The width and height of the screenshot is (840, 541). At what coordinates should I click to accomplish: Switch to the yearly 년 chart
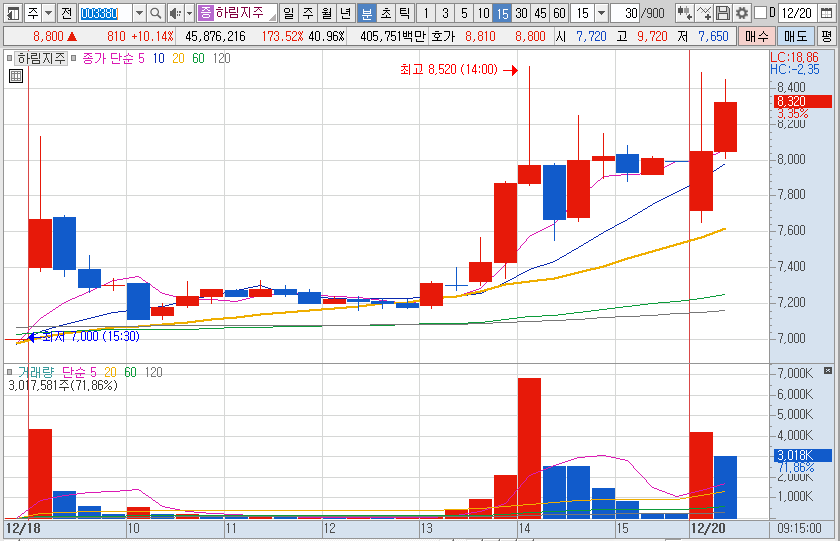coord(346,13)
